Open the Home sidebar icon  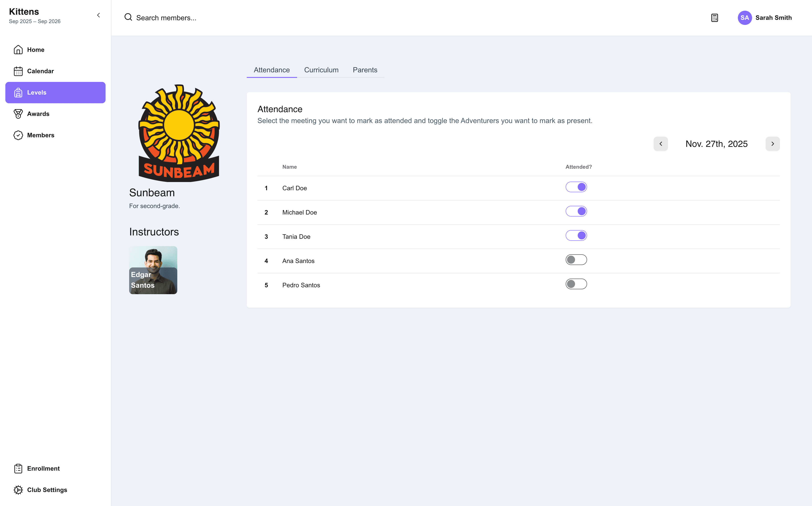[x=18, y=50]
